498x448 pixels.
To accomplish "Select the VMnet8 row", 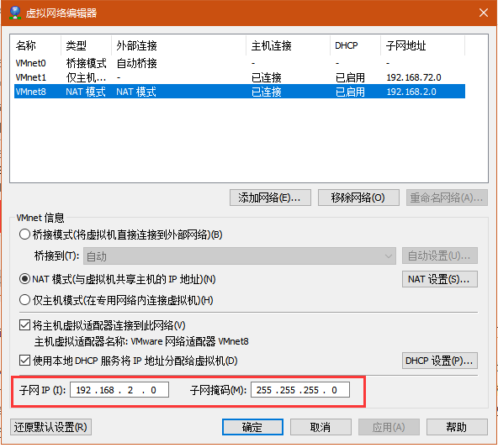I will click(x=240, y=92).
